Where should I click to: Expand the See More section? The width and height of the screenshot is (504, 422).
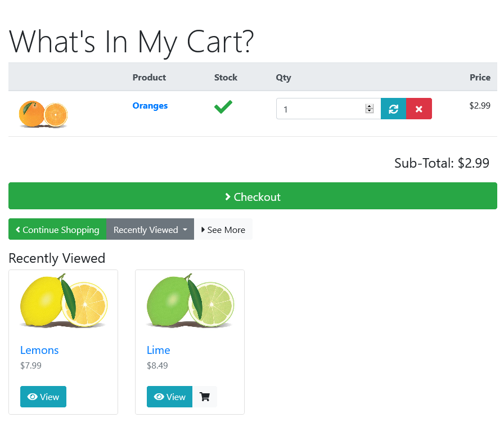223,229
